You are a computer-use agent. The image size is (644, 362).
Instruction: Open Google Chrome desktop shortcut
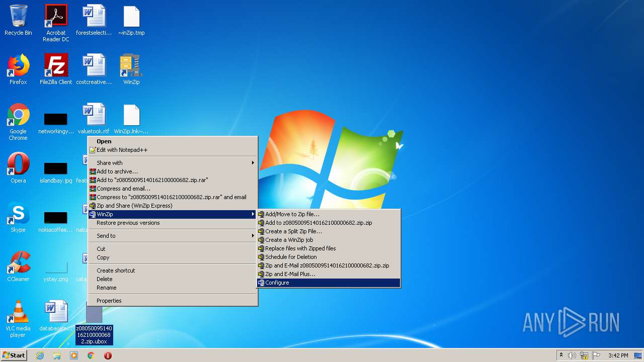(18, 122)
